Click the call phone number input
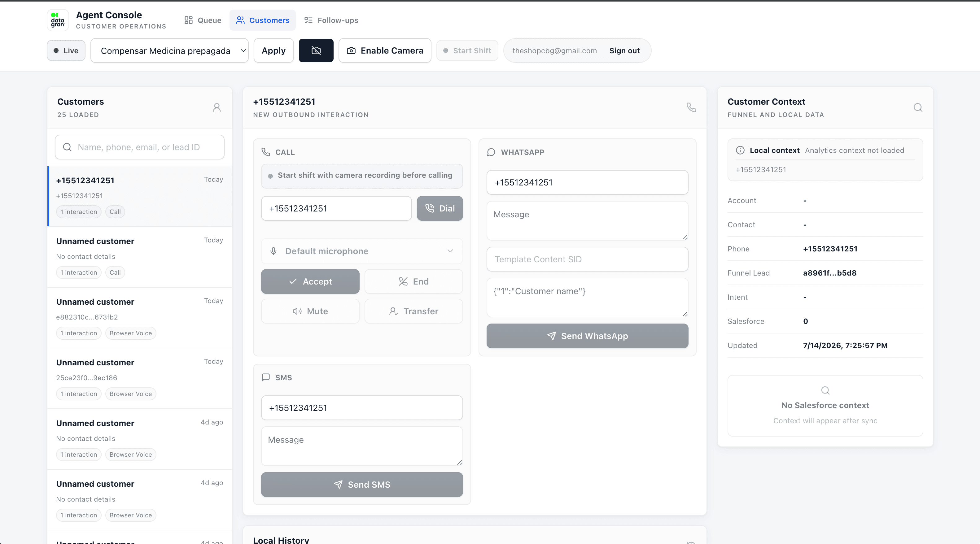 (336, 208)
